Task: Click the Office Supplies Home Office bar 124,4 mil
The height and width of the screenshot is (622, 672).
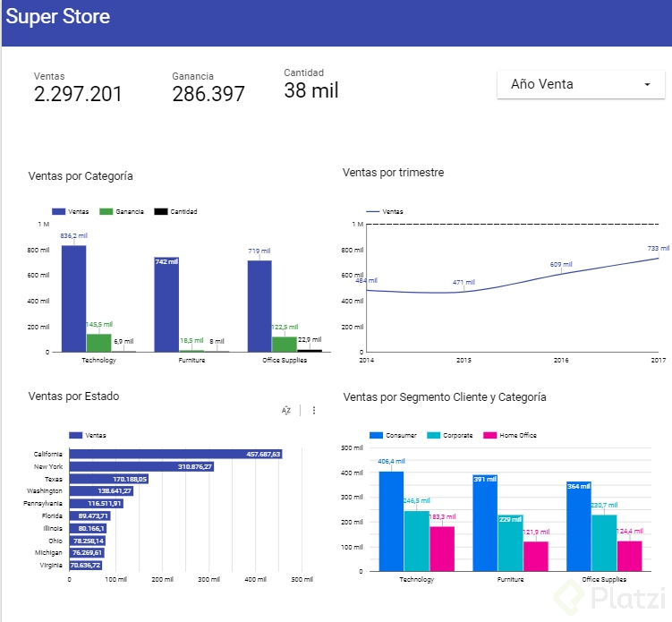Action: [630, 556]
